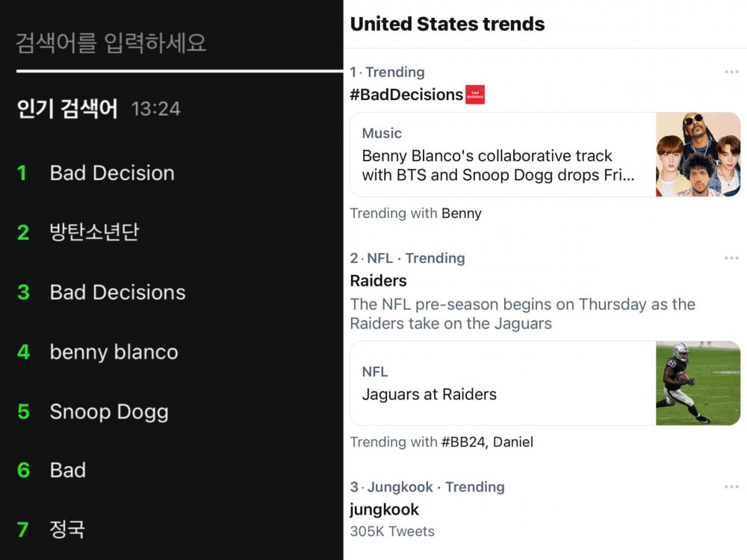Select popular search 'Bad Decision' ranked first

click(x=112, y=173)
